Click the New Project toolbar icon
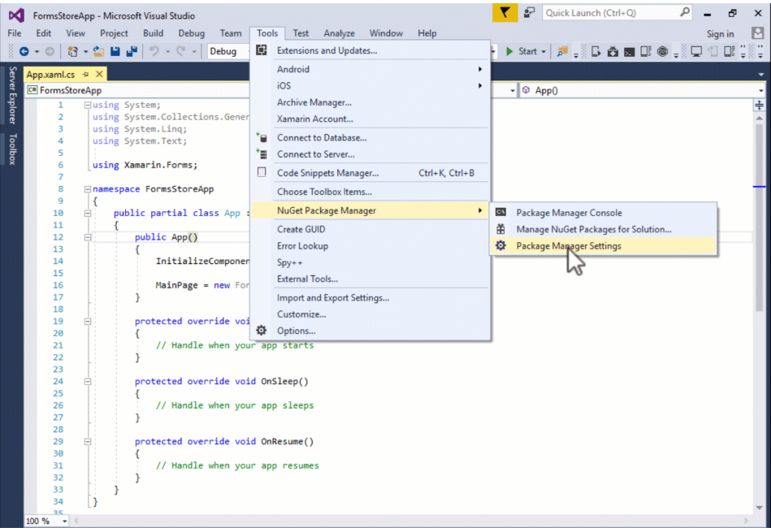This screenshot has width=771, height=532. tap(73, 51)
